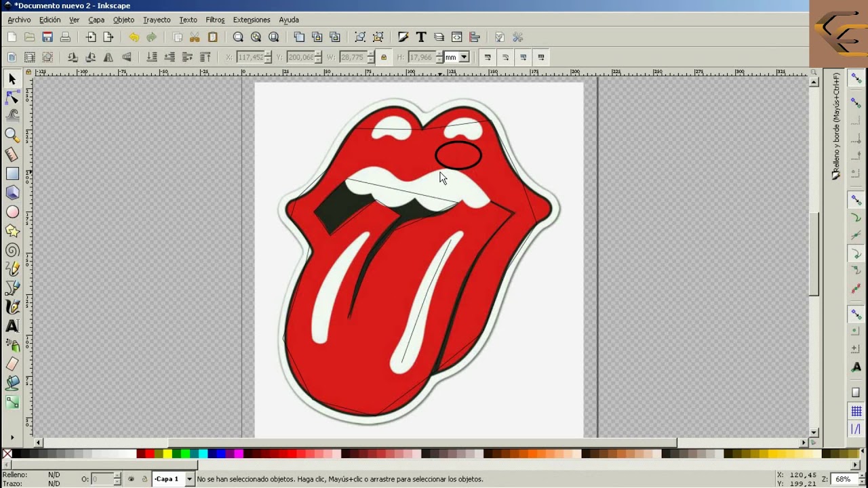868x488 pixels.
Task: Open the Filtros menu
Action: point(215,20)
